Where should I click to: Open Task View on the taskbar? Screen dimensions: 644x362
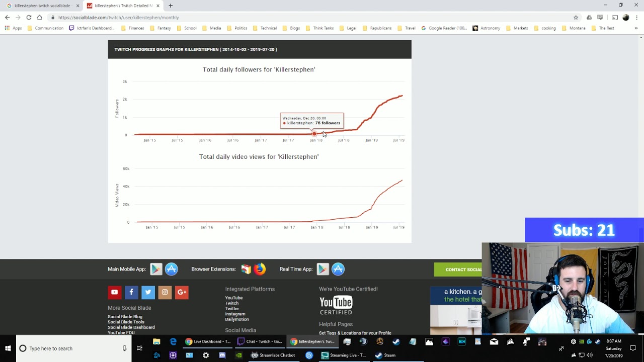tap(139, 348)
